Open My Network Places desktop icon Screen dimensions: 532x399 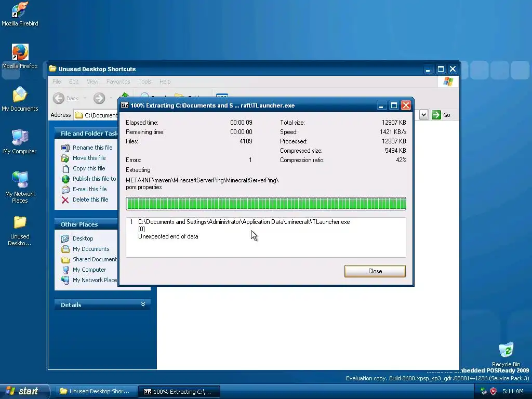coord(20,187)
